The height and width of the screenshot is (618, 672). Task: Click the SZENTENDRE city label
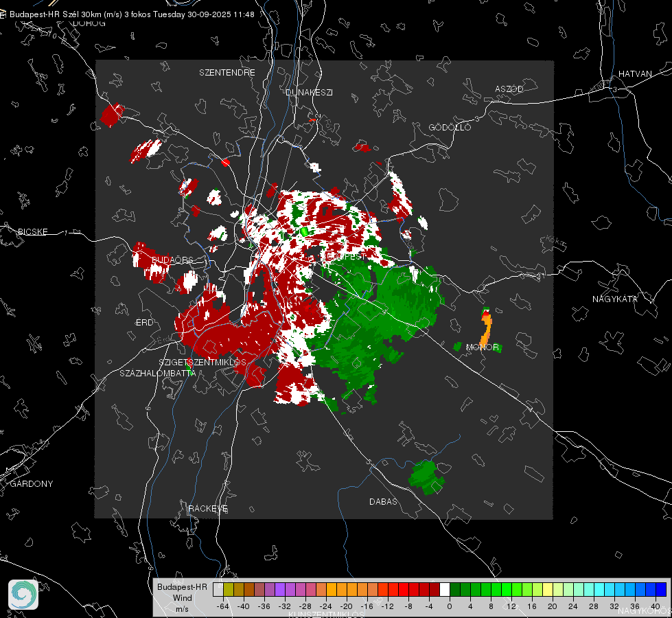[x=227, y=73]
